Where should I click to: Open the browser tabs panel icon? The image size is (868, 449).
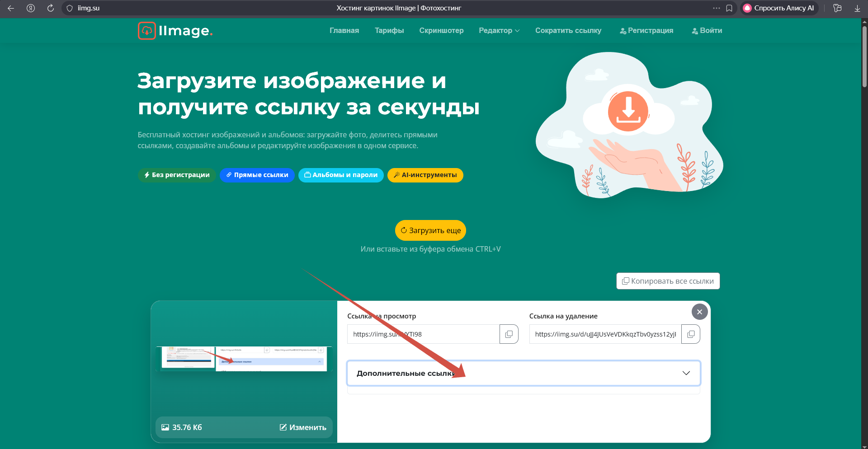(x=837, y=8)
